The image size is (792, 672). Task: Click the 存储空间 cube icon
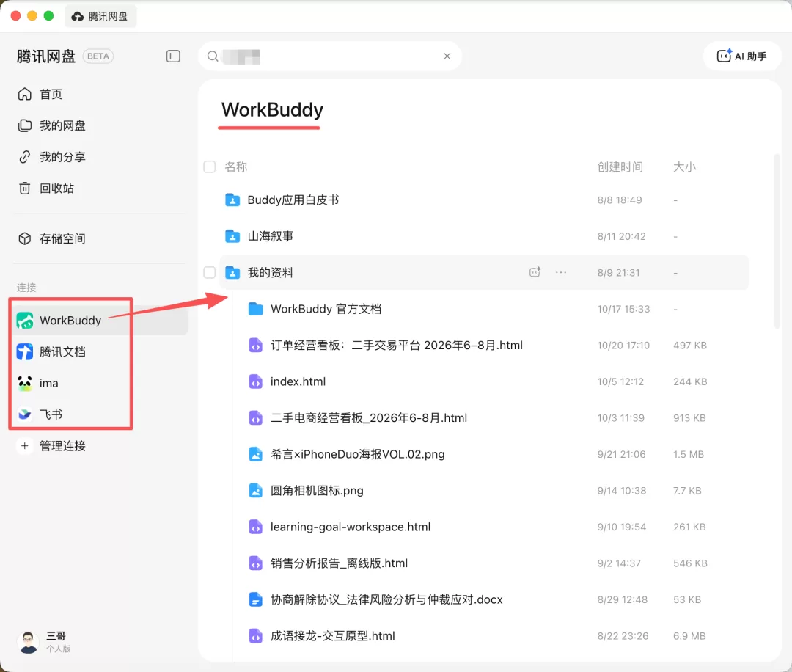click(25, 238)
